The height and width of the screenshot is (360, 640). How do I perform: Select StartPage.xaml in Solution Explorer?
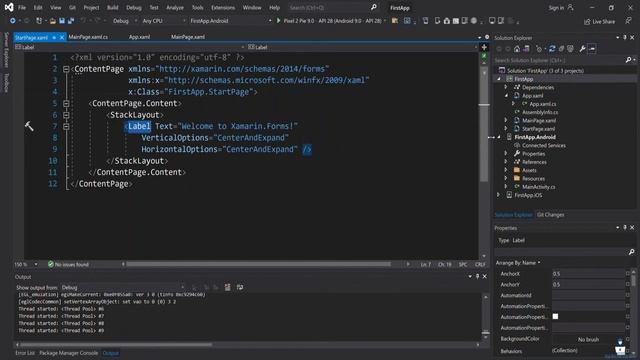coord(538,129)
